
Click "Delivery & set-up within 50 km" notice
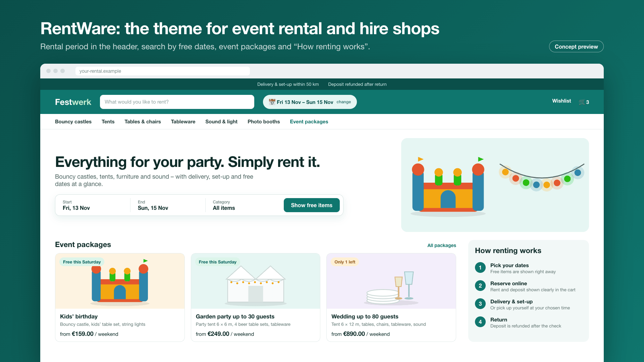tap(288, 84)
